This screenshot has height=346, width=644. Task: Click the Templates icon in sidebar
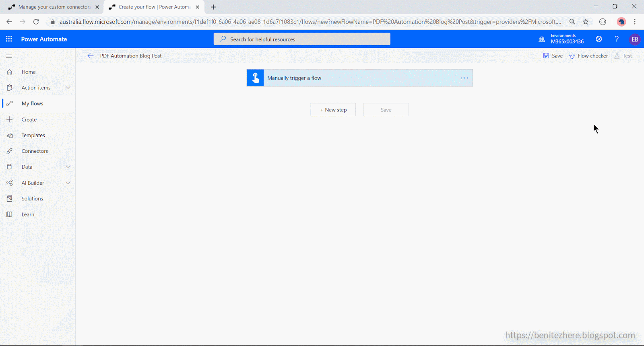[x=10, y=136]
